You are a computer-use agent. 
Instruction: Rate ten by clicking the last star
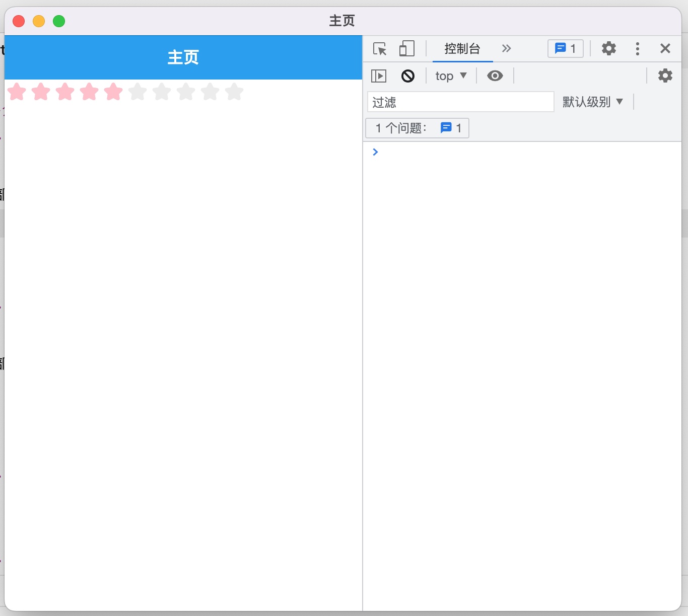234,92
